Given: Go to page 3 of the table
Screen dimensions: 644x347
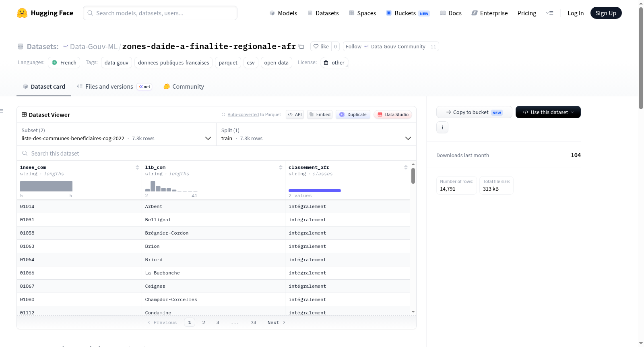Looking at the screenshot, I should tap(218, 322).
